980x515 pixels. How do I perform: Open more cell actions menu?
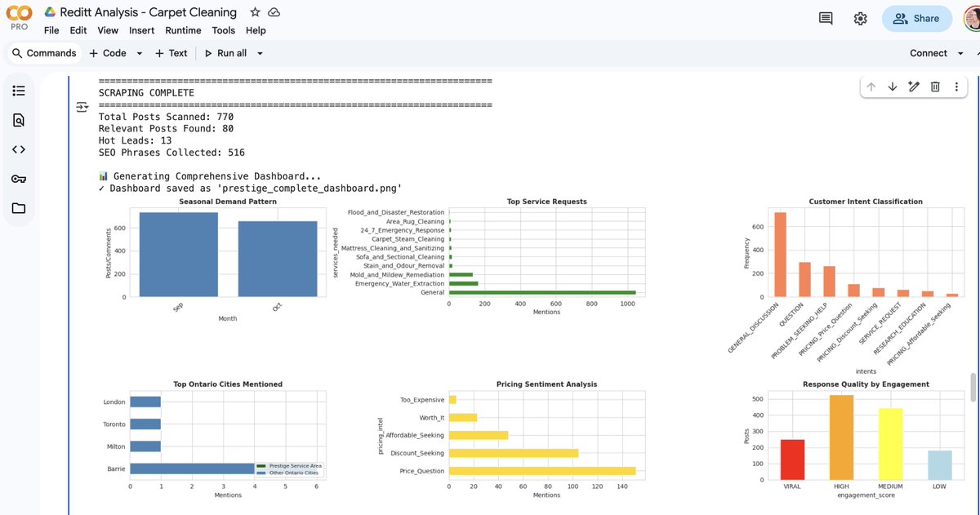point(956,87)
